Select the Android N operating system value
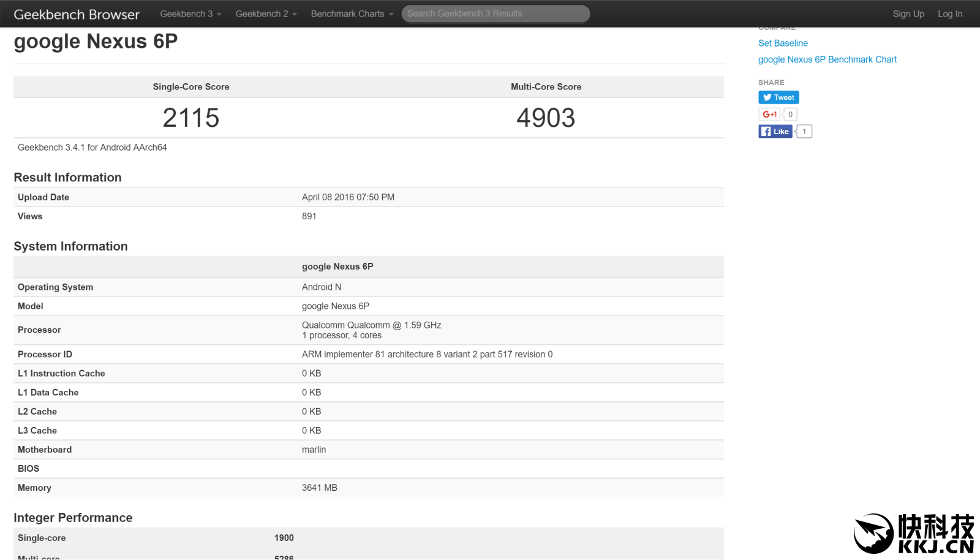Image resolution: width=980 pixels, height=560 pixels. [x=322, y=287]
